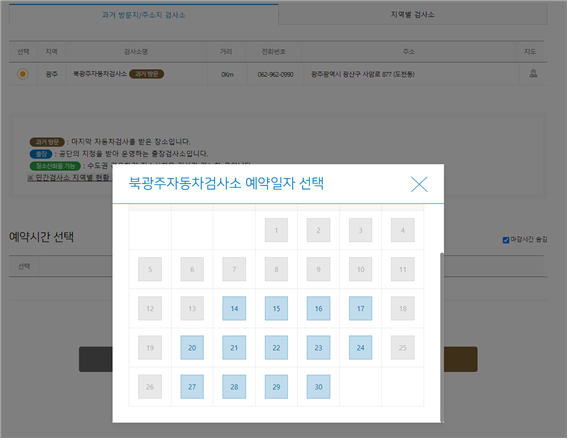Select date 14 in the calendar

pyautogui.click(x=235, y=309)
